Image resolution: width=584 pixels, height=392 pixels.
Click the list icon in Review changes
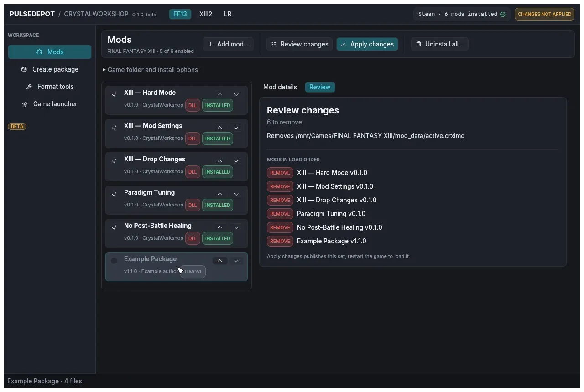(x=274, y=44)
